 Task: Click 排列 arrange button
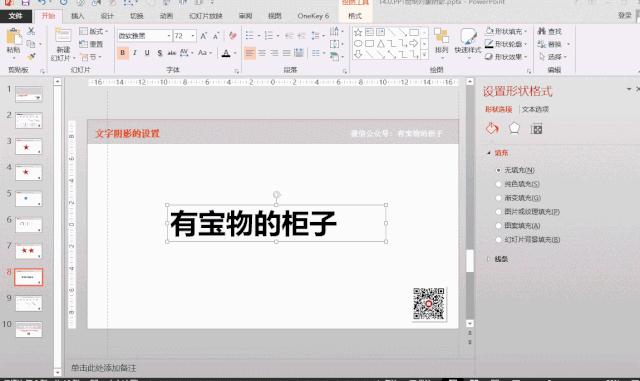click(441, 42)
